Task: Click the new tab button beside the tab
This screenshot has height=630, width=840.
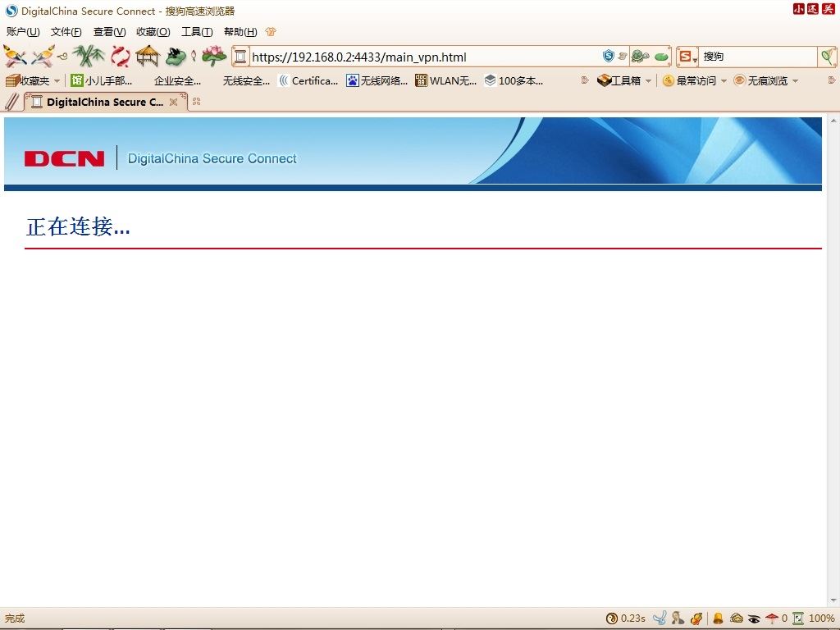Action: coord(197,101)
